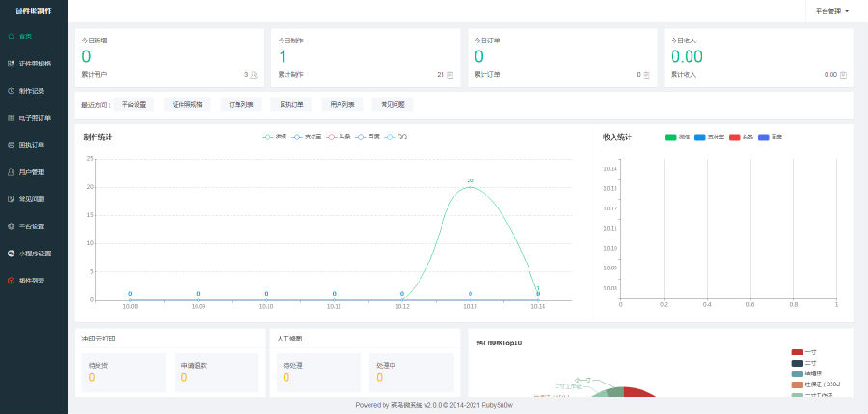868x414 pixels.
Task: Click the gear icon beside 平台设置
Action: point(11,226)
